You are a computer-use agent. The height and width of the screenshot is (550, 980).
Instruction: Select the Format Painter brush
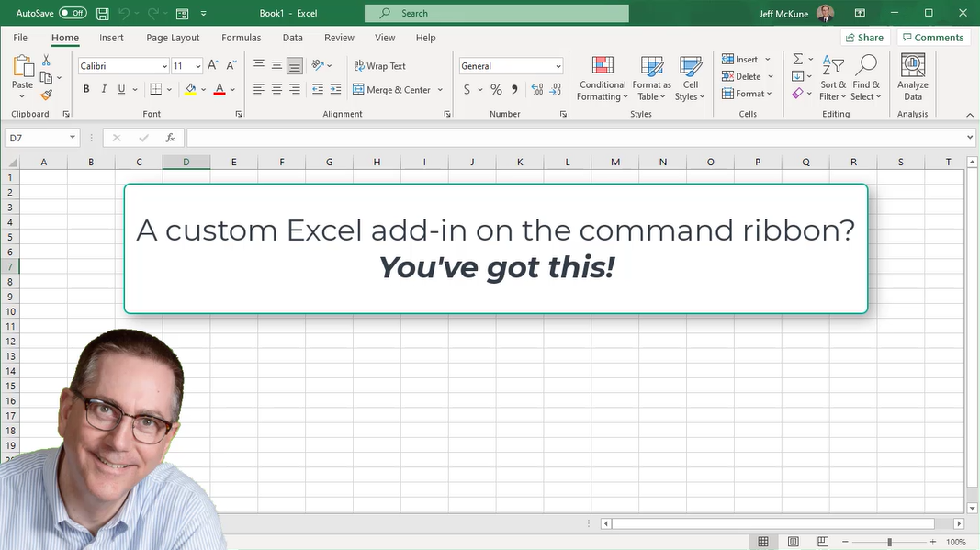[x=46, y=95]
